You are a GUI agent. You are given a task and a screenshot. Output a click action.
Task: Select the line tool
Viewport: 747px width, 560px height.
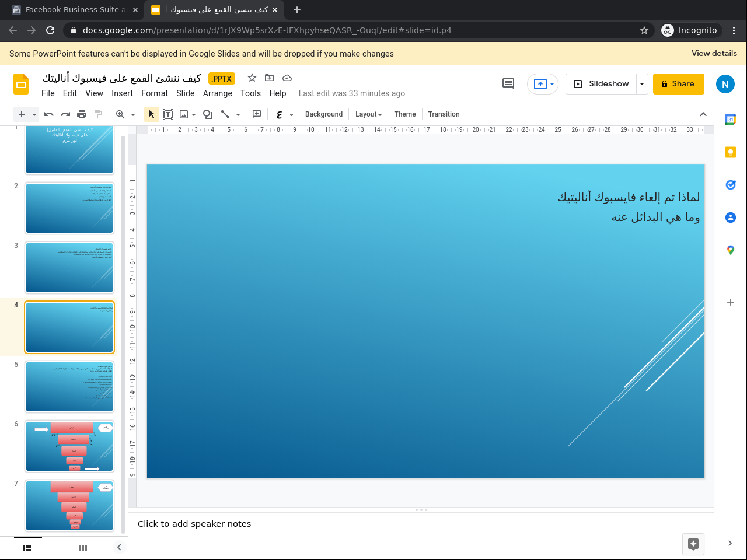pyautogui.click(x=225, y=114)
